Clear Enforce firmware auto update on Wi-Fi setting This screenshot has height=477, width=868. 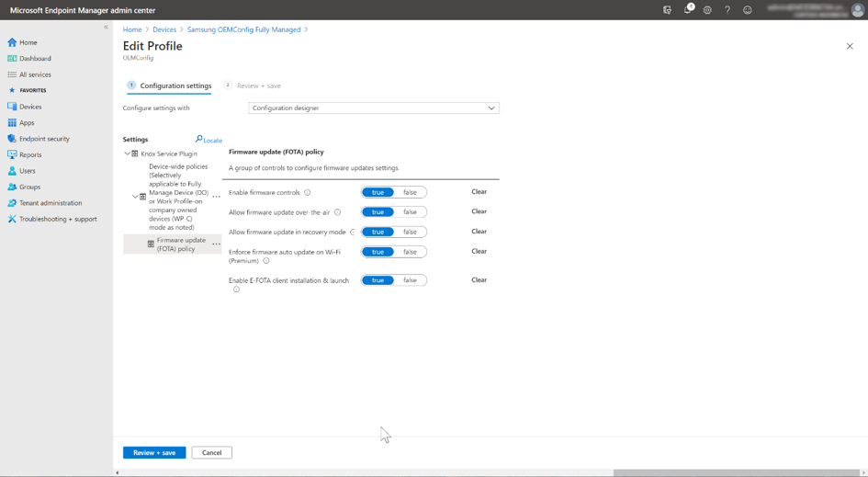tap(479, 252)
